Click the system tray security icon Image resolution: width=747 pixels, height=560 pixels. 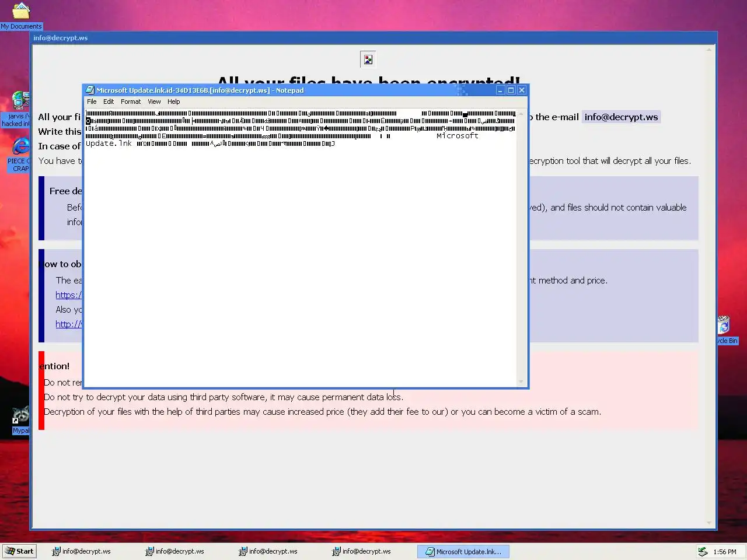click(703, 551)
